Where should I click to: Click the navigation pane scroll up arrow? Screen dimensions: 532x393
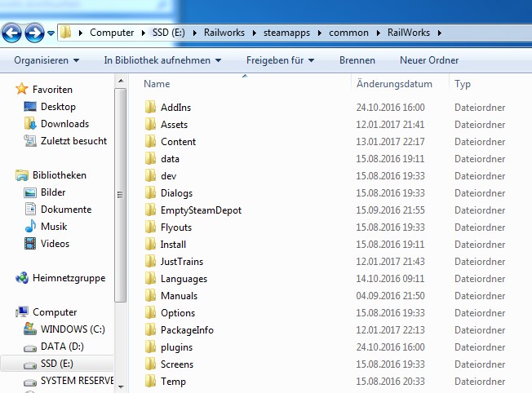121,81
